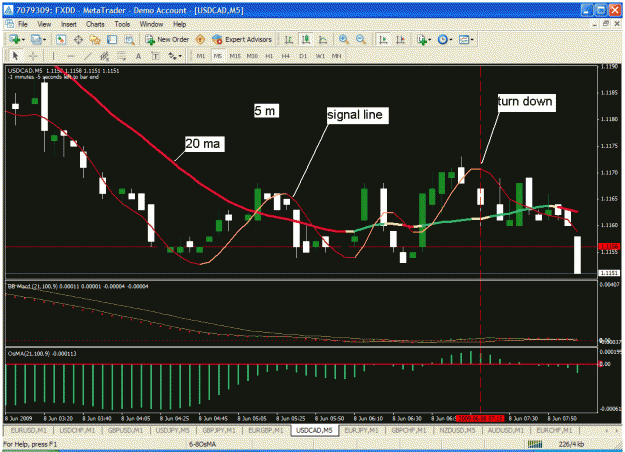Screen dimensions: 625x452
Task: Open the New Chart icon
Action: coord(15,39)
